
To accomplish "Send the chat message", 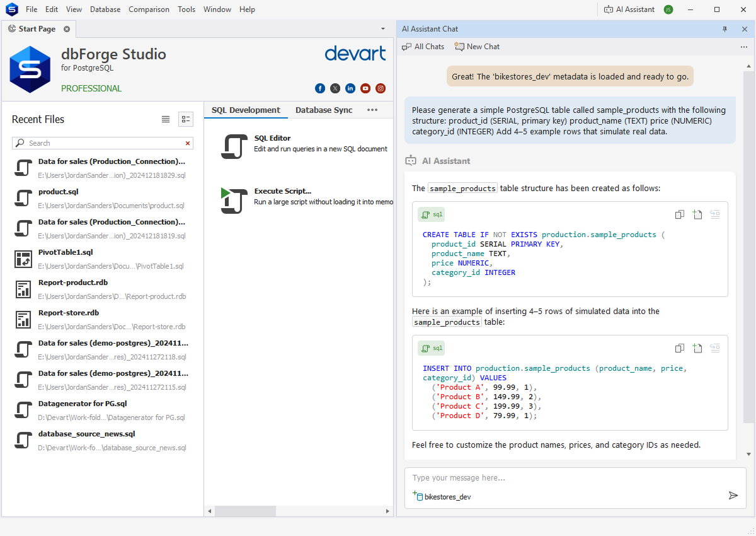I will [x=733, y=496].
